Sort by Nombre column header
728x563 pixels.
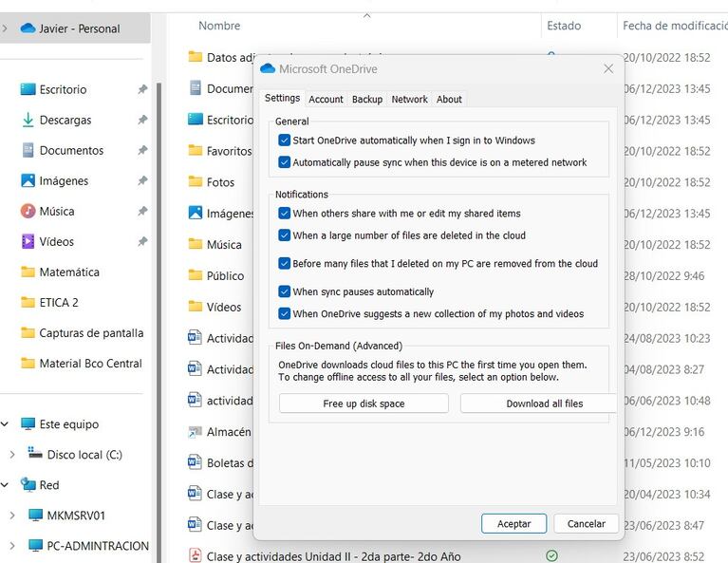(x=219, y=26)
